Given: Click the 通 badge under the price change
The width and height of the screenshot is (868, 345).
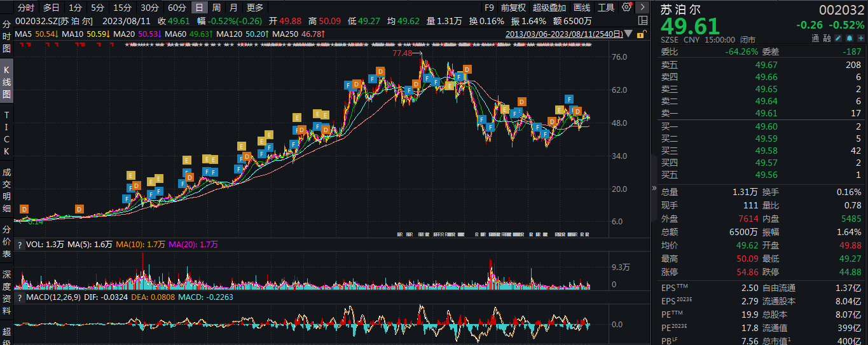Looking at the screenshot, I should pos(815,39).
